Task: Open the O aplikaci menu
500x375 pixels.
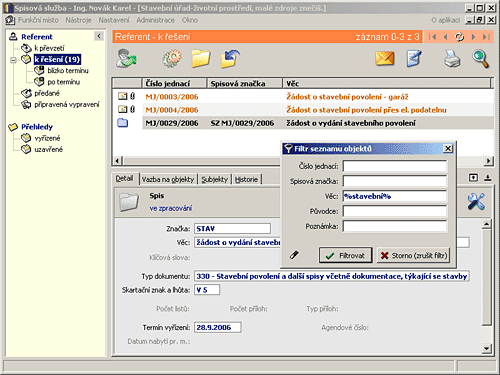Action: pyautogui.click(x=445, y=20)
